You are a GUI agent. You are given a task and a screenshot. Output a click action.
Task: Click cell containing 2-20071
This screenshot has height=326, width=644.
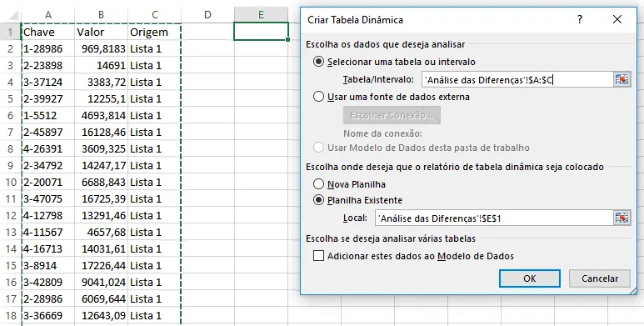[48, 182]
